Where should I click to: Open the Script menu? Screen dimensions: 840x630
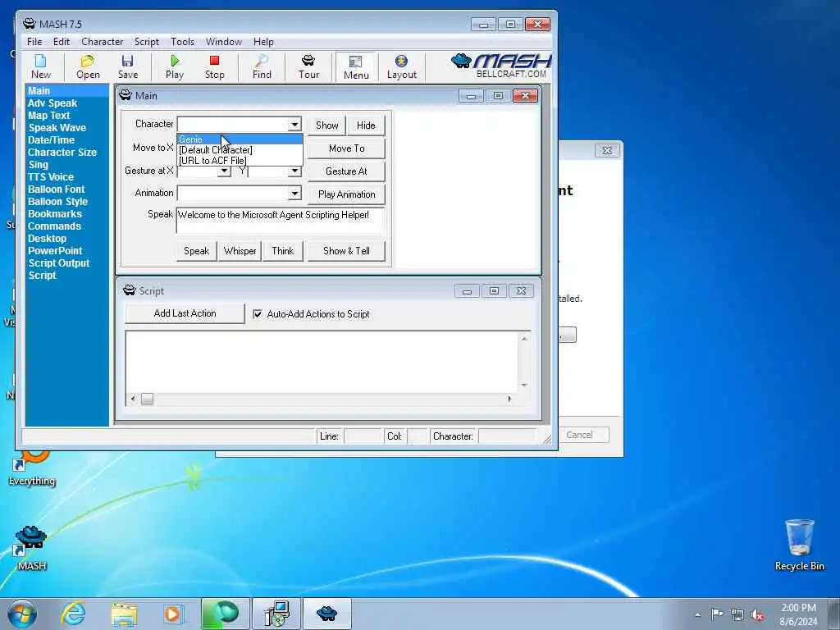[x=147, y=42]
